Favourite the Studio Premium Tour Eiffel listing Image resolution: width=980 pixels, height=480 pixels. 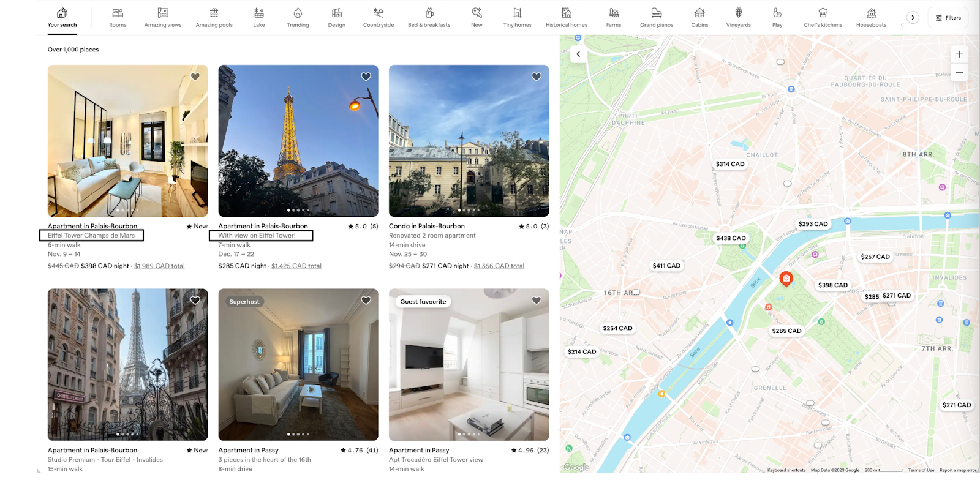195,301
